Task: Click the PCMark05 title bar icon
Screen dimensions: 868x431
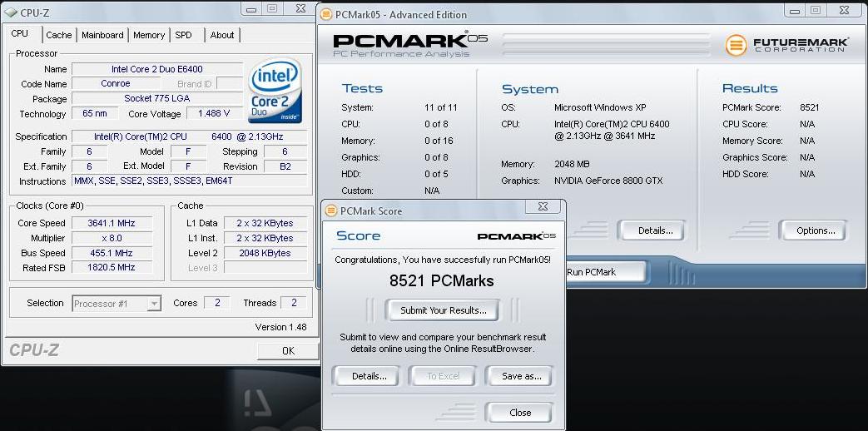Action: pyautogui.click(x=326, y=14)
